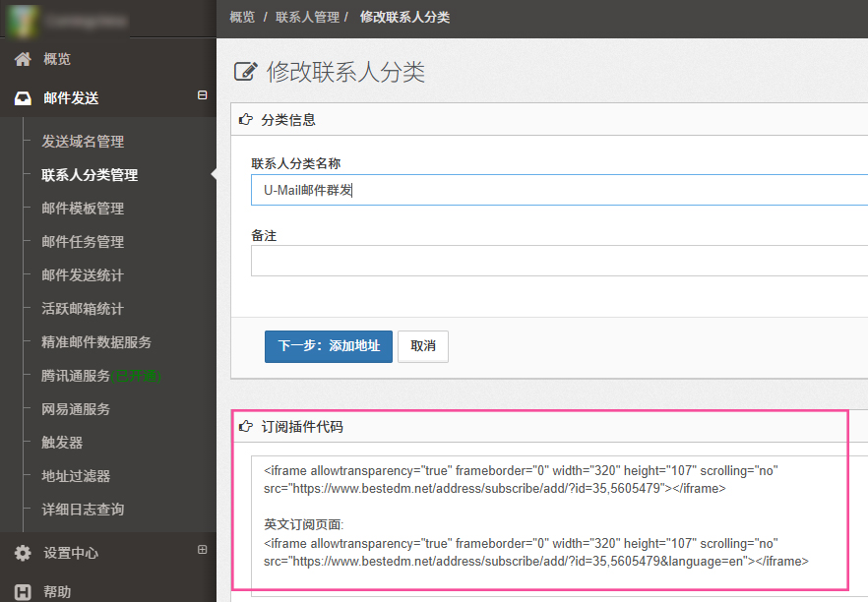The height and width of the screenshot is (602, 868).
Task: Click the gear icon beside 设置中心
Action: pos(23,553)
